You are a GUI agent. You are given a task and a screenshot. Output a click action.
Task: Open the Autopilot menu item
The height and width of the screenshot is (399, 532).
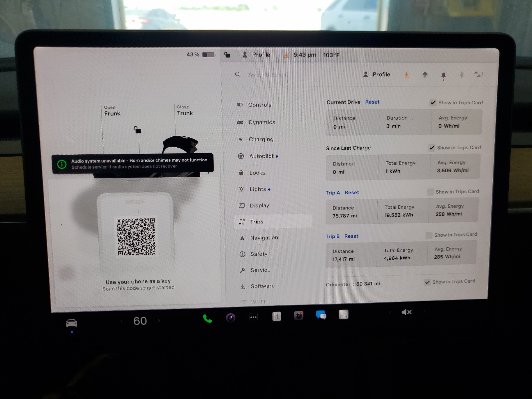click(x=258, y=156)
